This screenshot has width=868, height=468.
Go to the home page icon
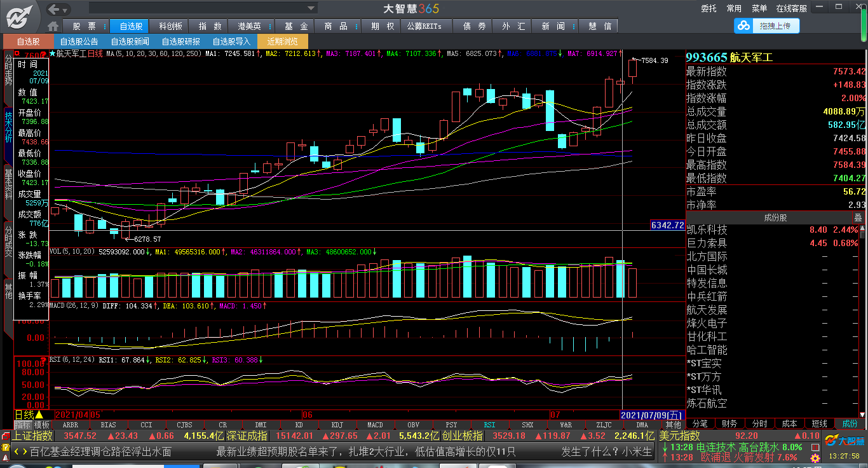click(54, 26)
